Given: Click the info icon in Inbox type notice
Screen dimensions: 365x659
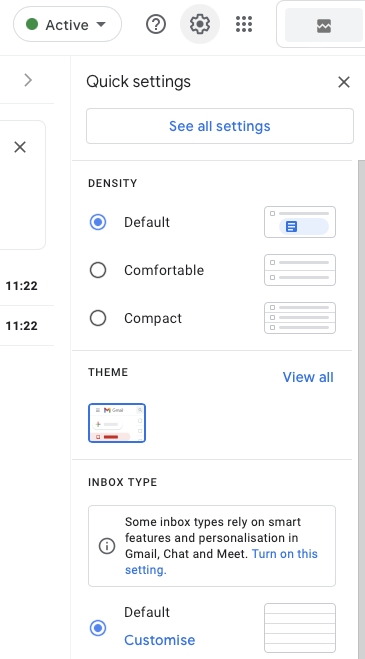Looking at the screenshot, I should point(107,546).
